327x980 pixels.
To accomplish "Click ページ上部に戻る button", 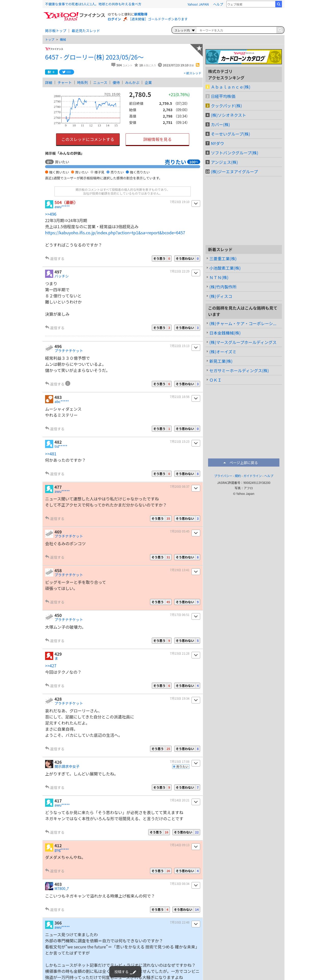I will [x=244, y=463].
